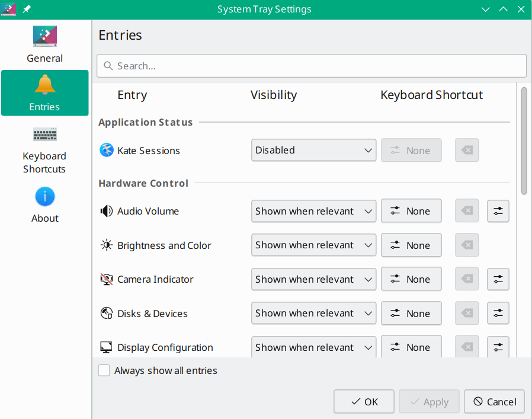Open the Kate Sessions visibility dropdown
Image resolution: width=532 pixels, height=419 pixels.
[313, 150]
